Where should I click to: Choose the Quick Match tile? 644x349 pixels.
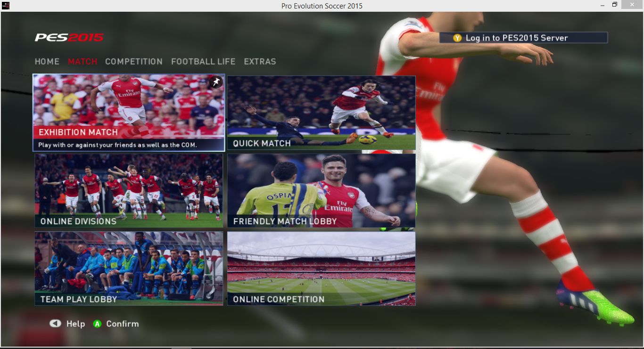point(321,113)
